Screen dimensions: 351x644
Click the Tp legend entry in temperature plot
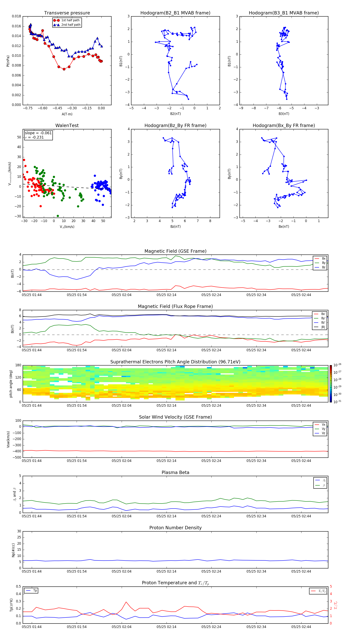(x=31, y=591)
